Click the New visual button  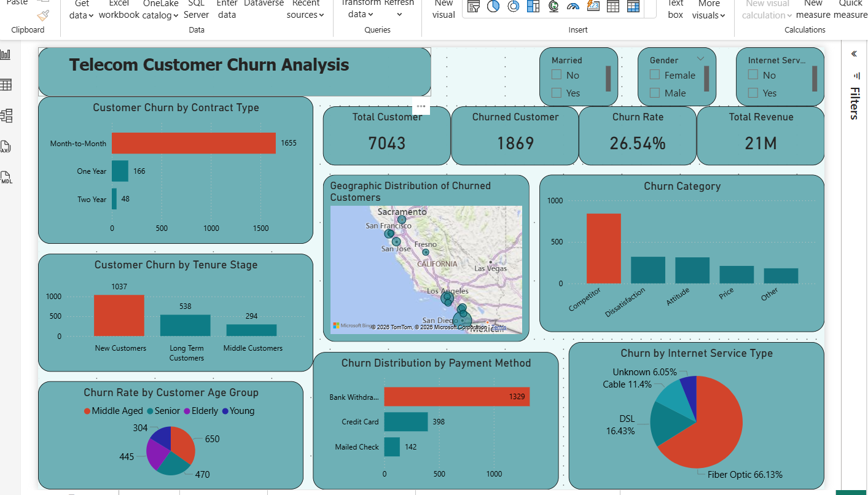444,9
